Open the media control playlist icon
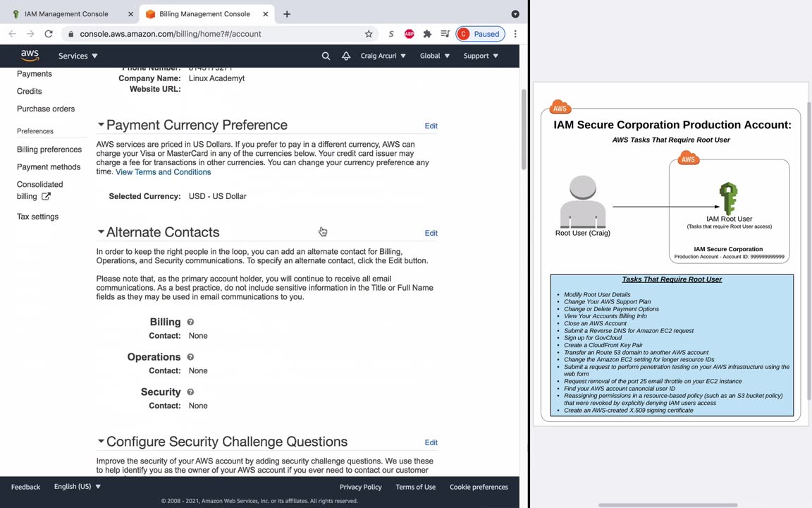This screenshot has width=812, height=508. pyautogui.click(x=445, y=34)
